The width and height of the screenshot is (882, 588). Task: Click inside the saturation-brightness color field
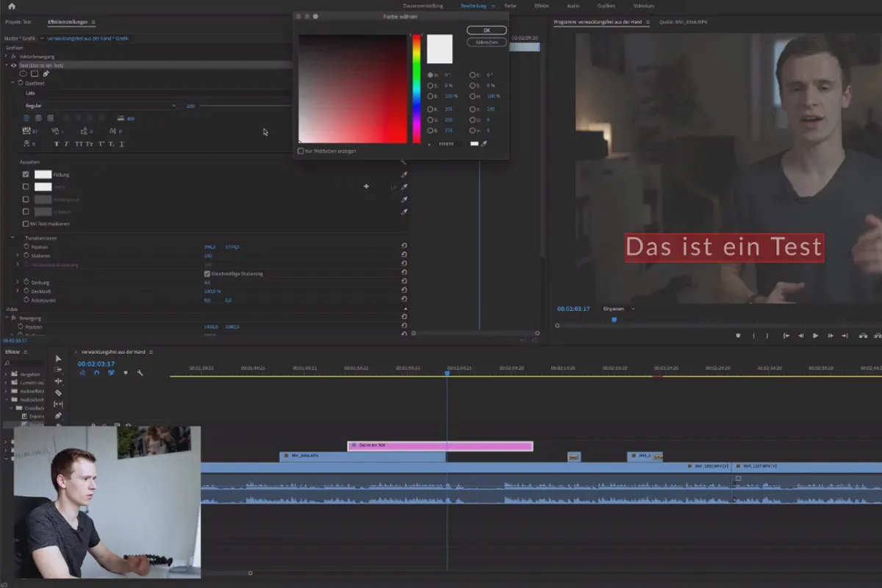click(353, 88)
